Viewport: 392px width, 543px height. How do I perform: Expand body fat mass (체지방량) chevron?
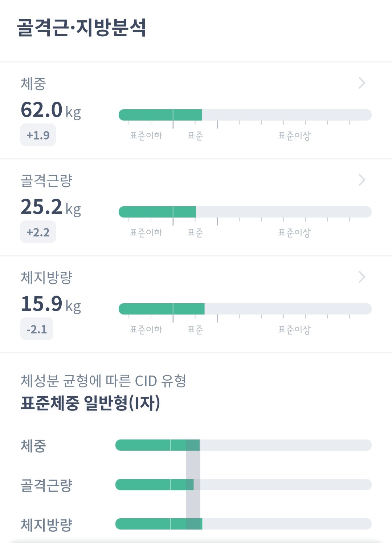point(362,277)
